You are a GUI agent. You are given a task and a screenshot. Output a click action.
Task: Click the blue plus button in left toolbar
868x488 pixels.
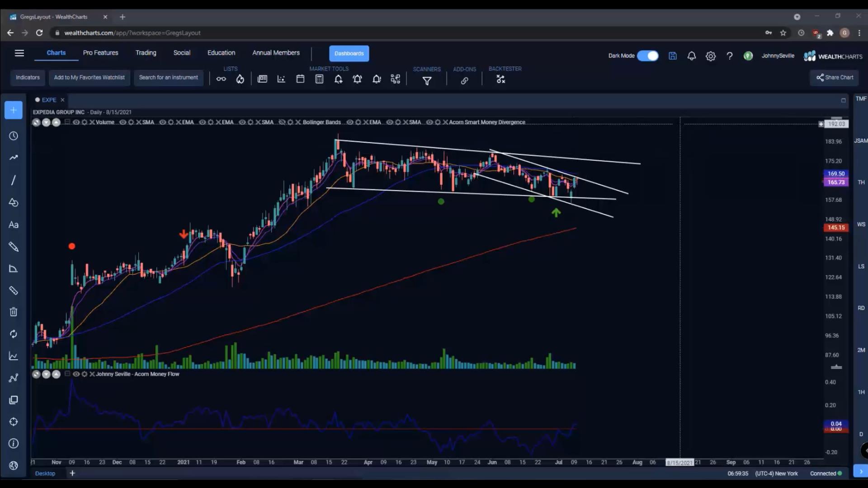coord(14,110)
